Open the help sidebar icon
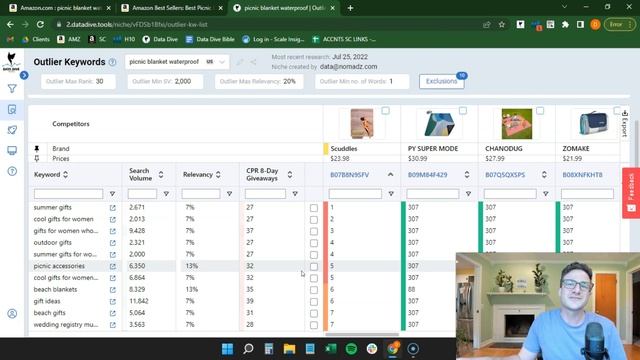640x360 pixels. pyautogui.click(x=12, y=171)
